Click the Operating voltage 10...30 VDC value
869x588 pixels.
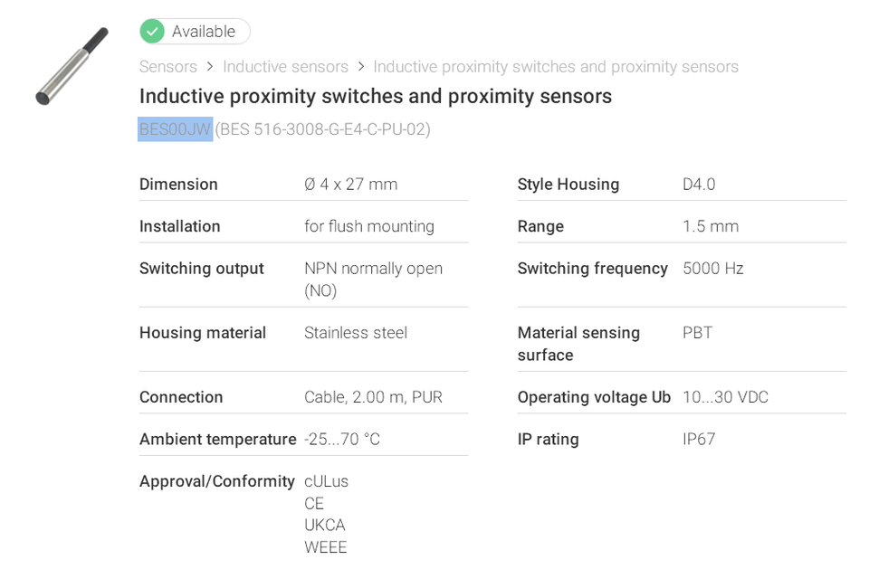pyautogui.click(x=725, y=397)
